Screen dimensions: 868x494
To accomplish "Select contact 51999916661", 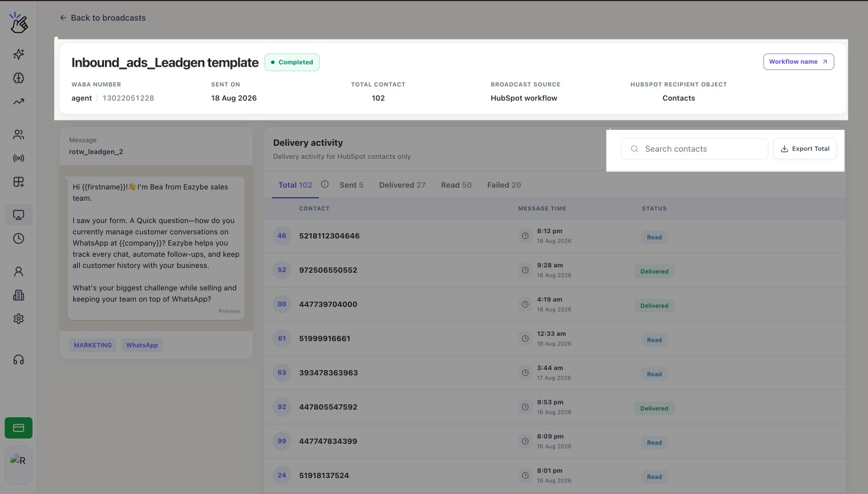I will pos(325,339).
